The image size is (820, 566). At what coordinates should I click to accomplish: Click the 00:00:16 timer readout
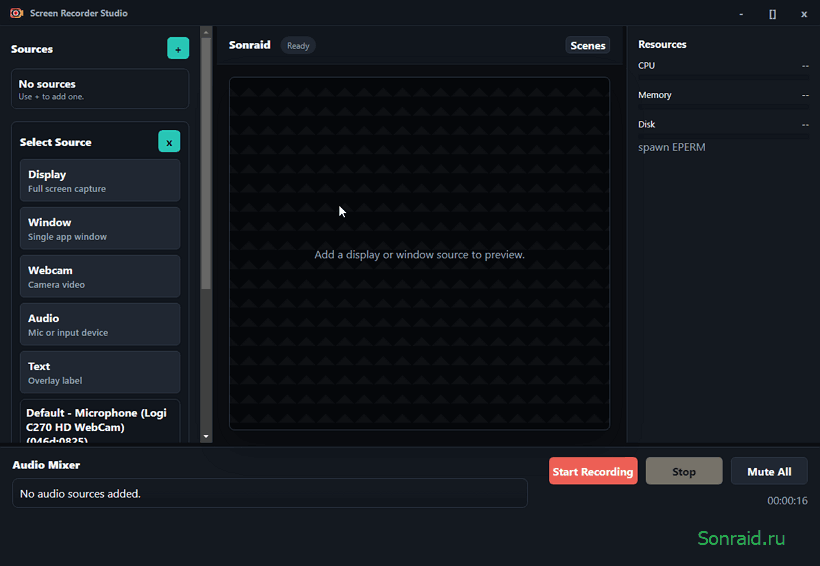point(787,501)
